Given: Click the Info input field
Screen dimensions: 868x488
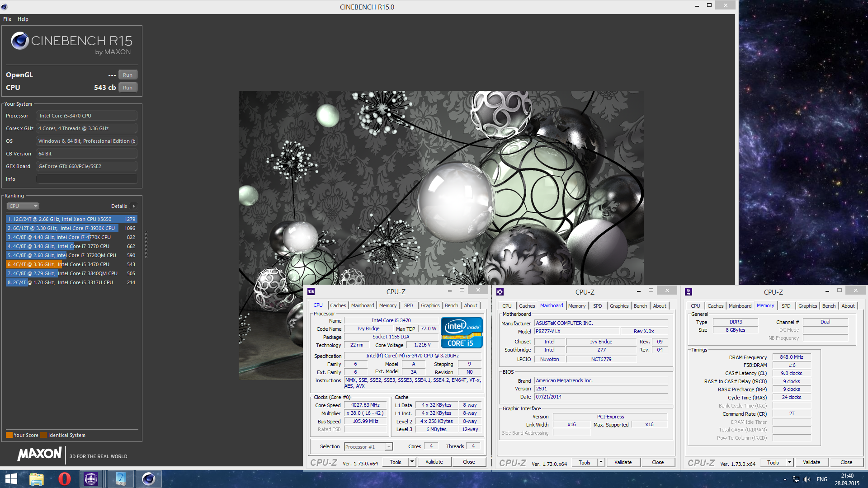Looking at the screenshot, I should pos(87,179).
